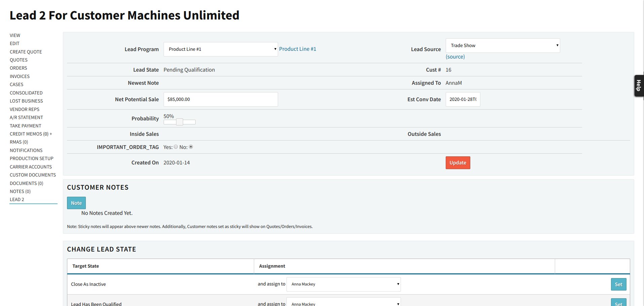Viewport: 644px width, 306px height.
Task: Open the INVOICES page
Action: pos(20,76)
